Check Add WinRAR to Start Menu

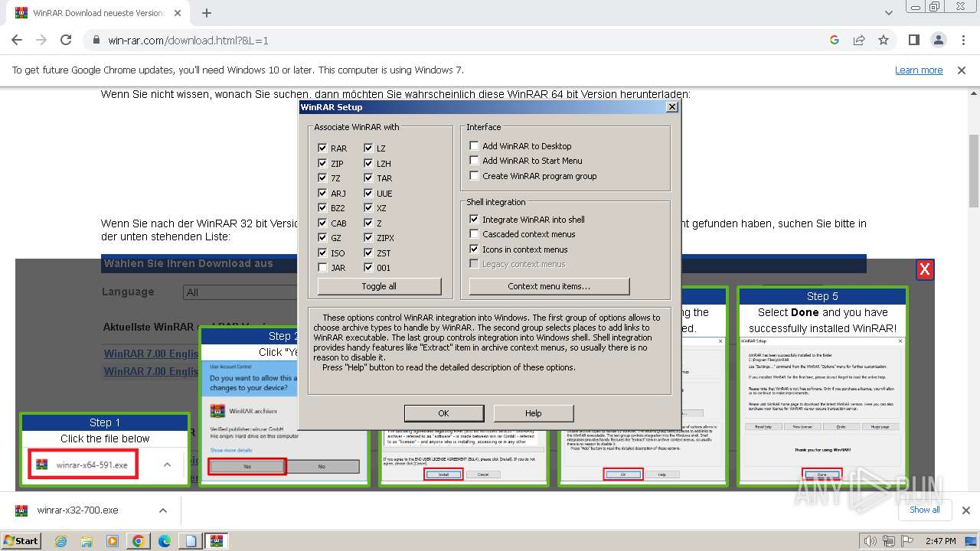point(474,161)
